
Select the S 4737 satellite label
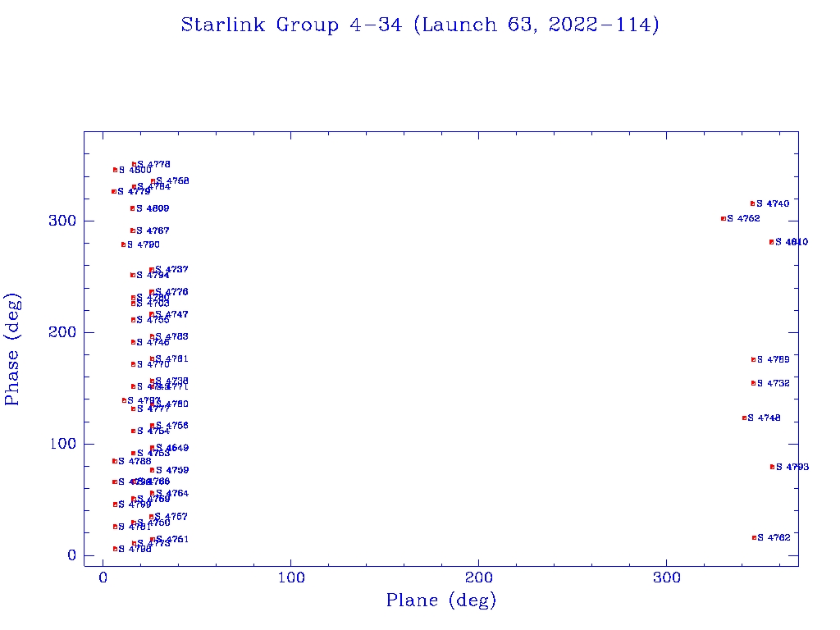click(172, 269)
